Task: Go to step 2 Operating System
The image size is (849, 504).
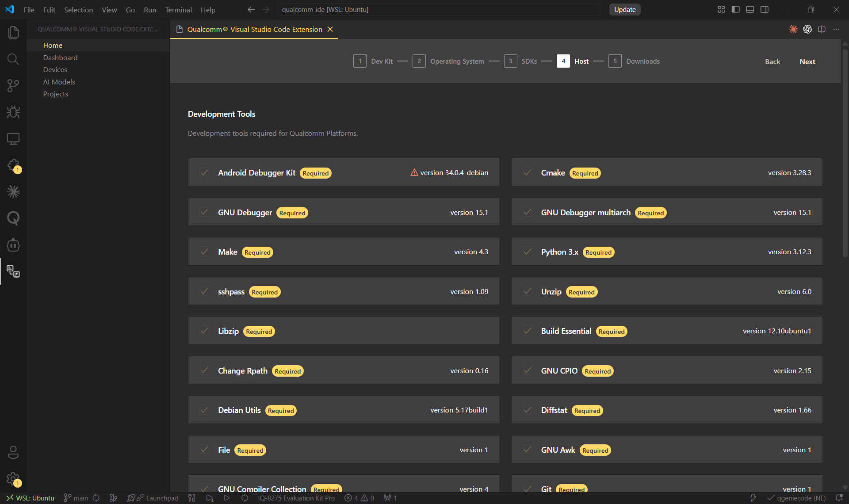Action: 448,61
